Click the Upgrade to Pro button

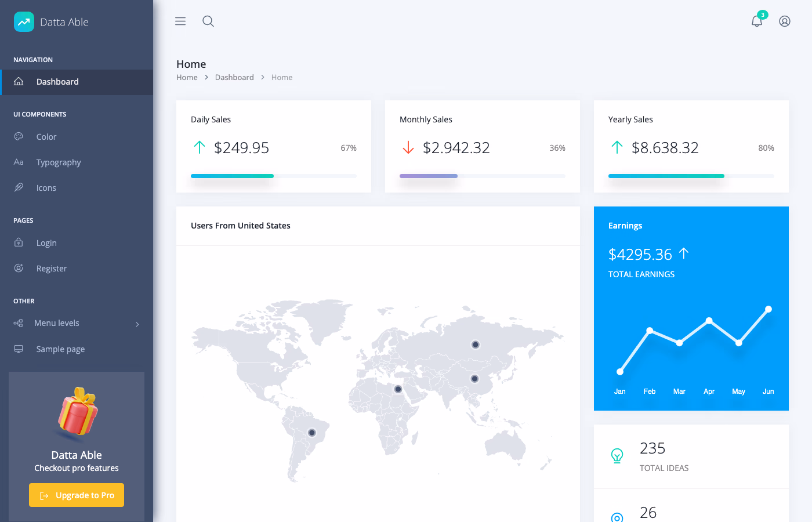[77, 495]
